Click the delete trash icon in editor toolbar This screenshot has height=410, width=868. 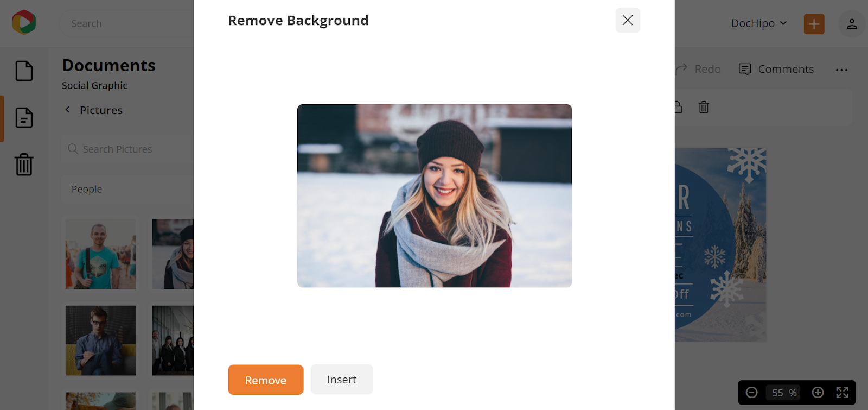click(x=704, y=107)
